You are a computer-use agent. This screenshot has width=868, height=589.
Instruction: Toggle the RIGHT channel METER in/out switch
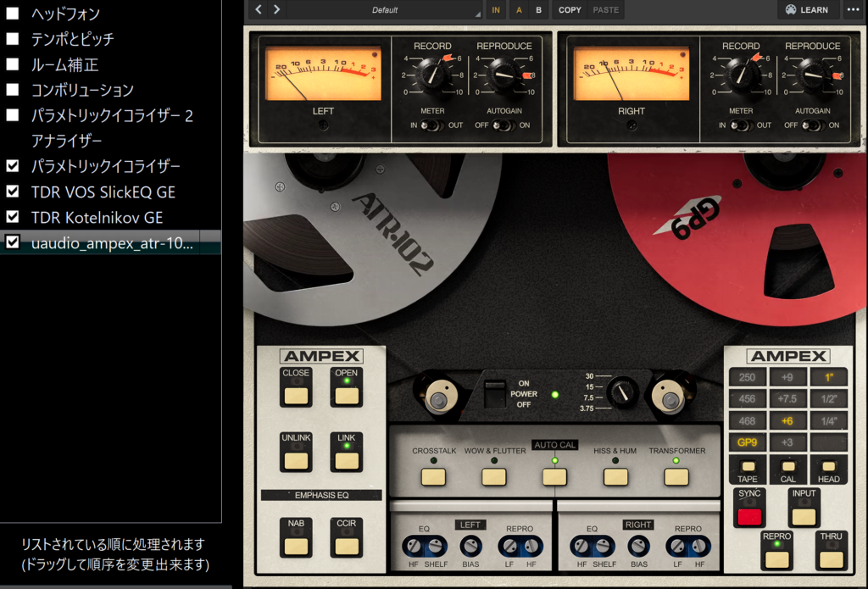[740, 125]
